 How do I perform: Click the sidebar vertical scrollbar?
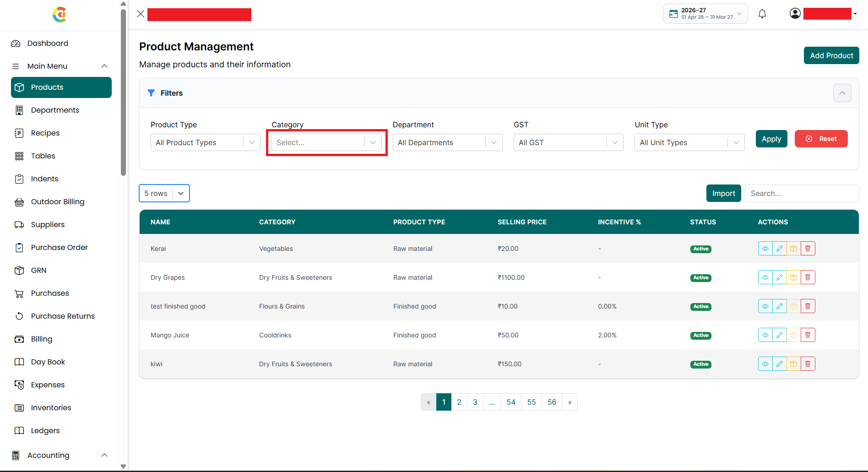coord(123,92)
